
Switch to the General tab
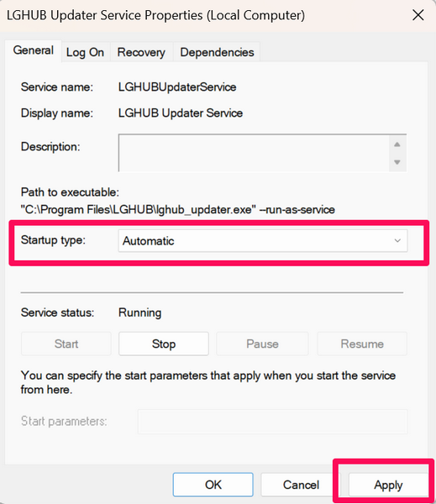[33, 50]
